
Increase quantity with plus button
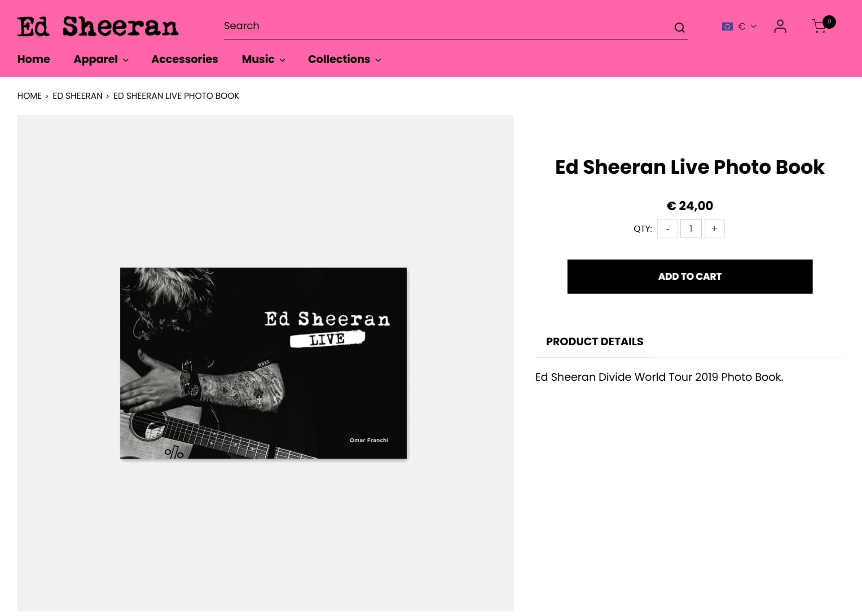pyautogui.click(x=714, y=229)
